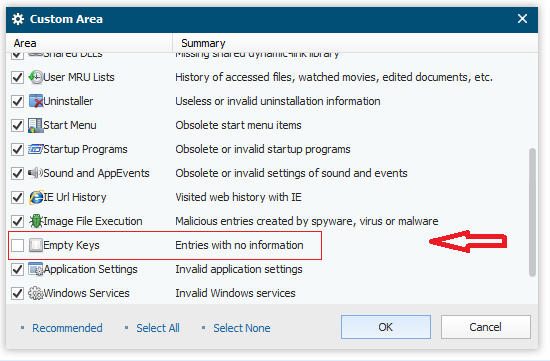
Task: Select the 'Application Settings' row label
Action: (x=90, y=269)
